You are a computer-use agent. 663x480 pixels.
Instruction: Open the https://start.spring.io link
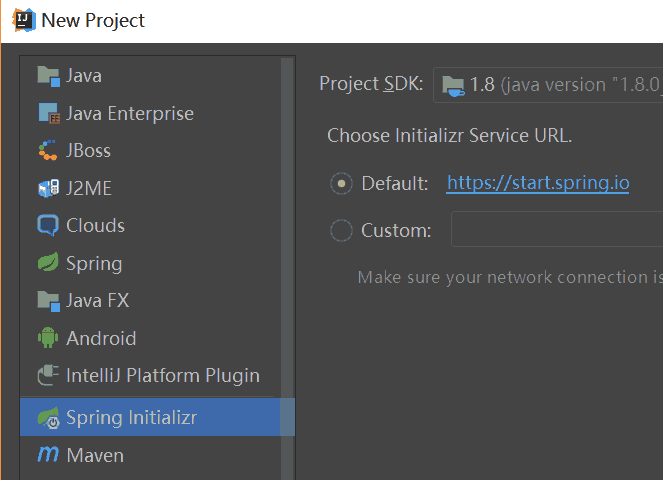click(537, 183)
